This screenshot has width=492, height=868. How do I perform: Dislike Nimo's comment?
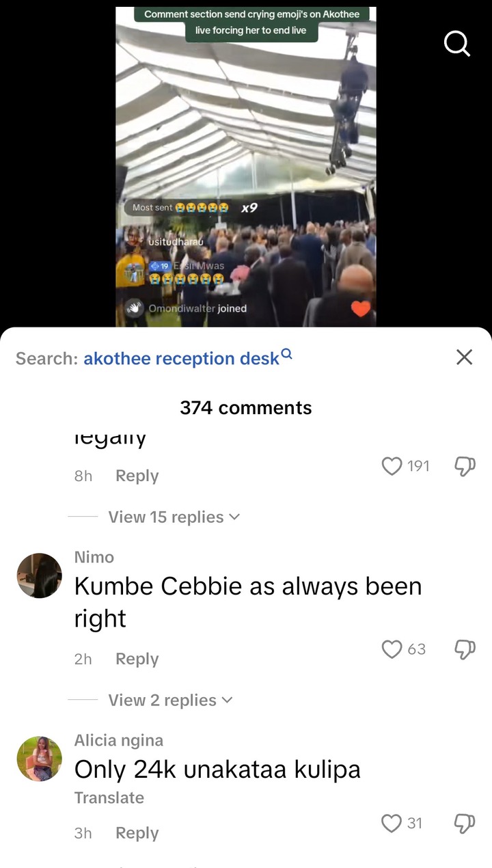(x=465, y=649)
